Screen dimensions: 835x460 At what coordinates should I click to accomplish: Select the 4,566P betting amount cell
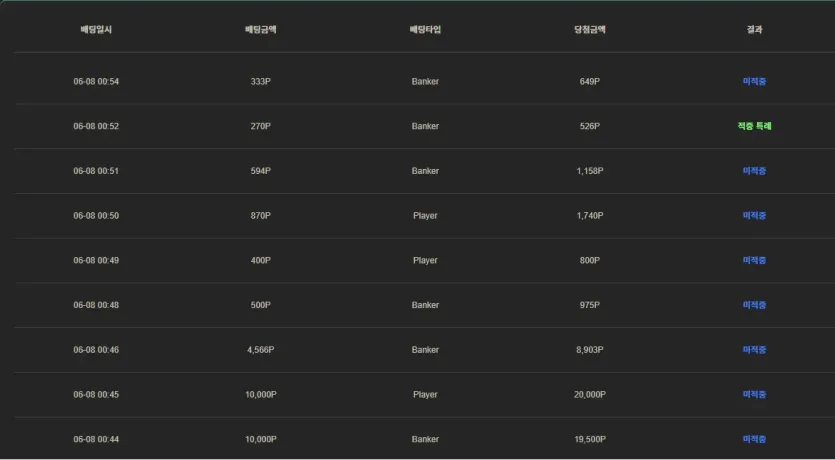261,350
